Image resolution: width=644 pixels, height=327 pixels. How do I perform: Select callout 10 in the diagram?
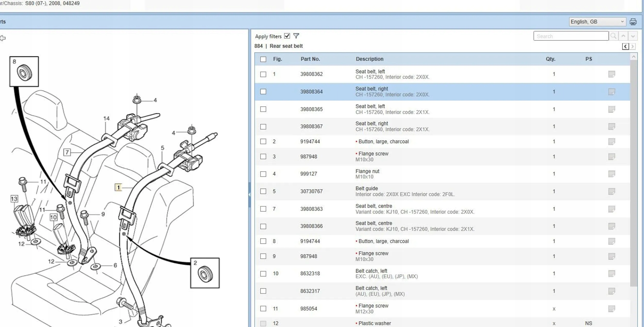tap(53, 217)
